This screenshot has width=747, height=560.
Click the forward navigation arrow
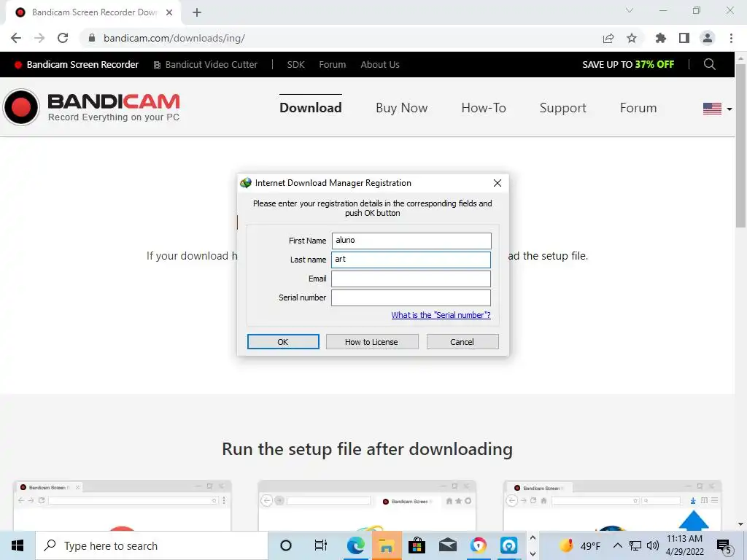click(x=39, y=38)
